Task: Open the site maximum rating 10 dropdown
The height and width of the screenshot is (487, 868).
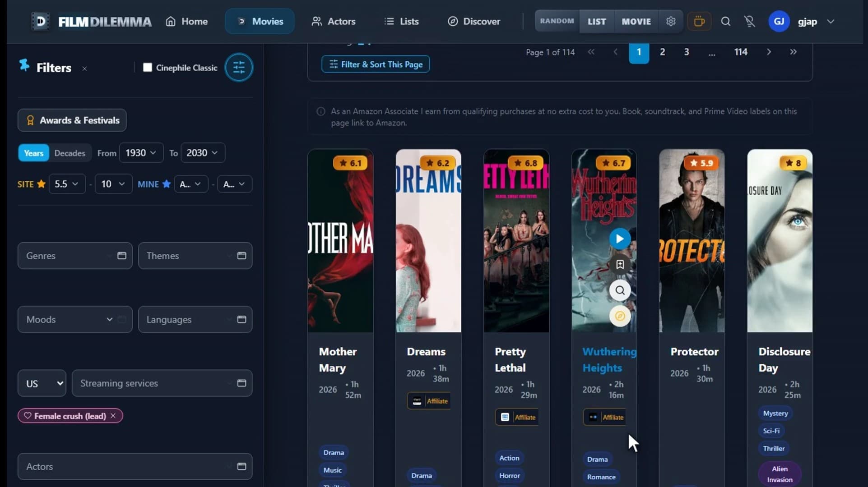Action: 113,184
